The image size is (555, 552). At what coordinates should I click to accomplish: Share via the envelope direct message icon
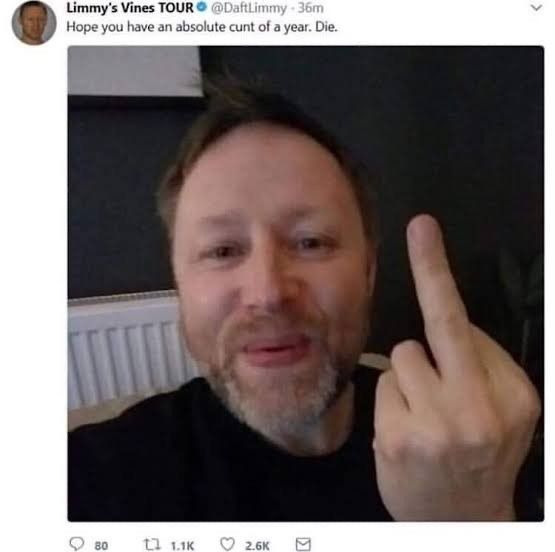coord(303,544)
